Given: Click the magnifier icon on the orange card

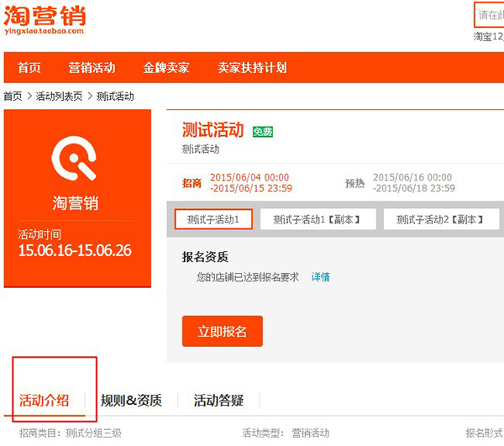Looking at the screenshot, I should [76, 157].
